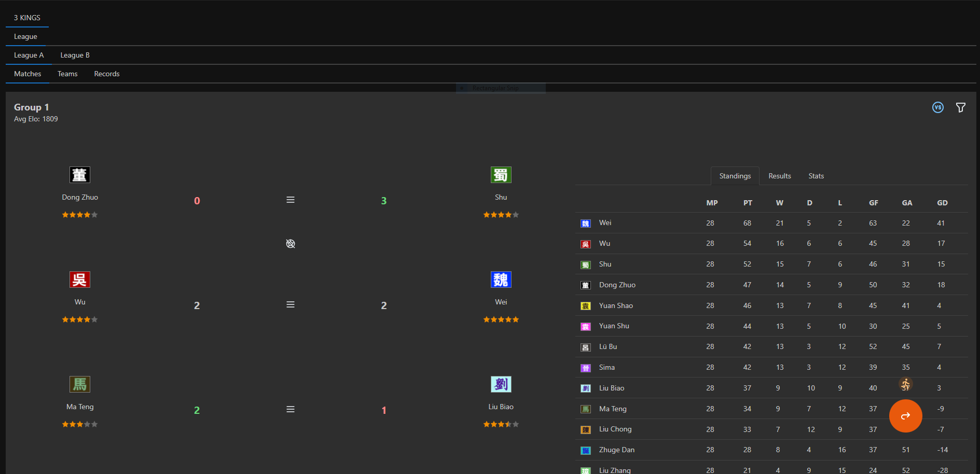Click Yuan Shao flag icon in standings
The image size is (980, 474).
(586, 306)
